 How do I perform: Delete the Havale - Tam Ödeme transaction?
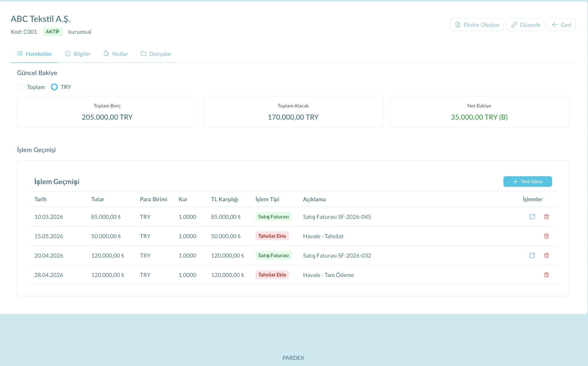[x=546, y=275]
